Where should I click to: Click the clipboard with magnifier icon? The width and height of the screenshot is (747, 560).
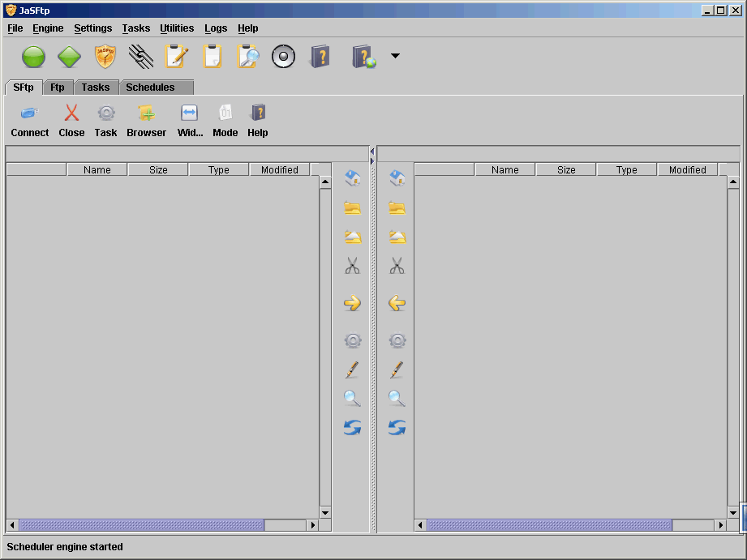click(x=248, y=57)
